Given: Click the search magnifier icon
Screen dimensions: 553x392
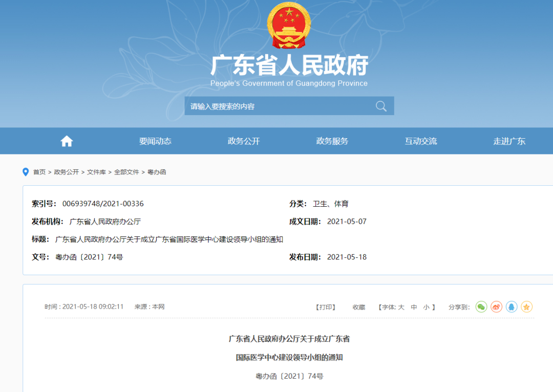Looking at the screenshot, I should click(381, 106).
